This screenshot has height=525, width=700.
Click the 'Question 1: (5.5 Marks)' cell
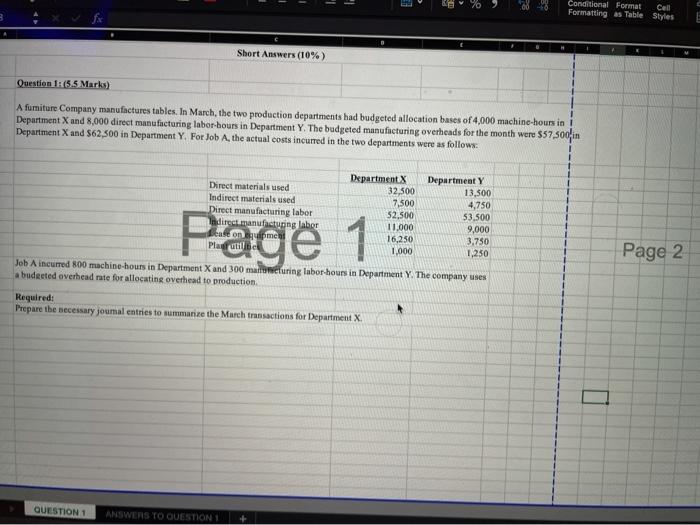point(63,83)
